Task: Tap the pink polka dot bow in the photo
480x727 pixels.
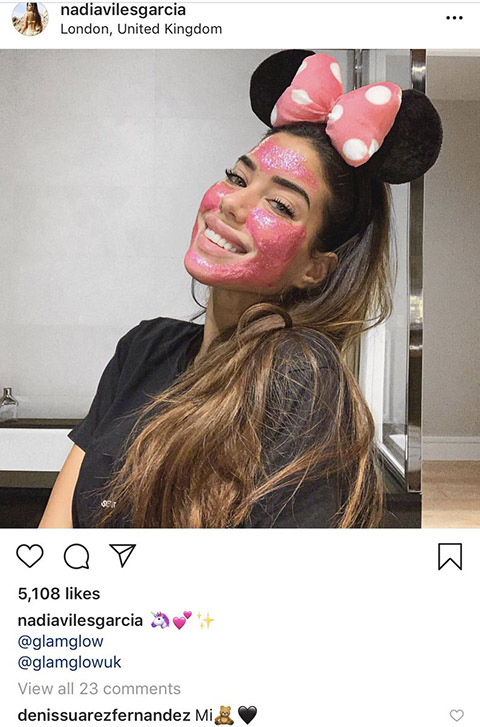Action: coord(338,108)
